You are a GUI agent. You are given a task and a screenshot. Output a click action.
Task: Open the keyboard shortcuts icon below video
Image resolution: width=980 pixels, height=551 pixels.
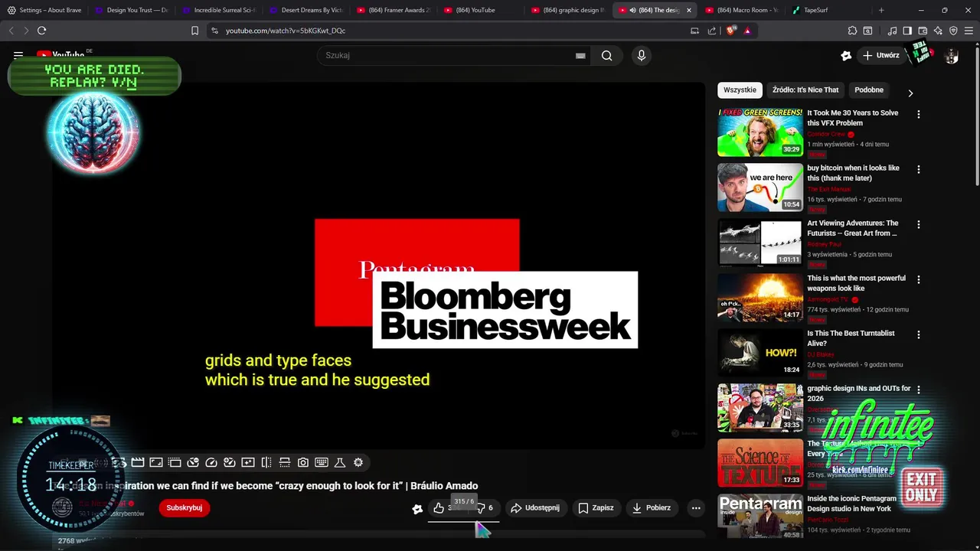pos(322,462)
